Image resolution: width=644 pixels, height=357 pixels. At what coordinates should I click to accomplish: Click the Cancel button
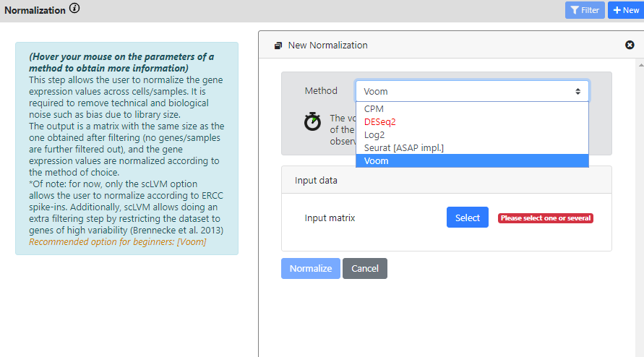(365, 269)
